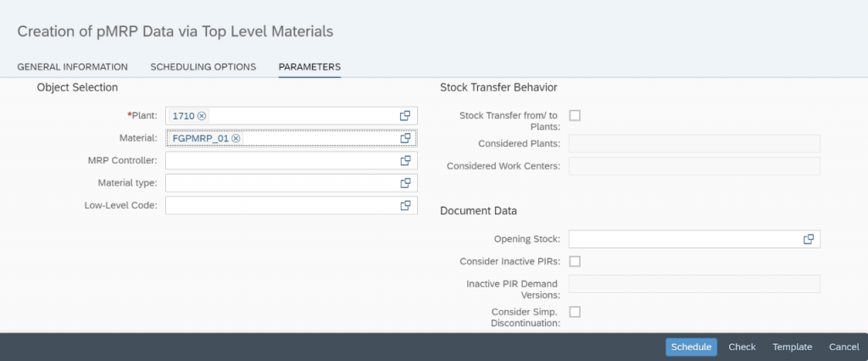
Task: Cancel the job creation
Action: 843,347
